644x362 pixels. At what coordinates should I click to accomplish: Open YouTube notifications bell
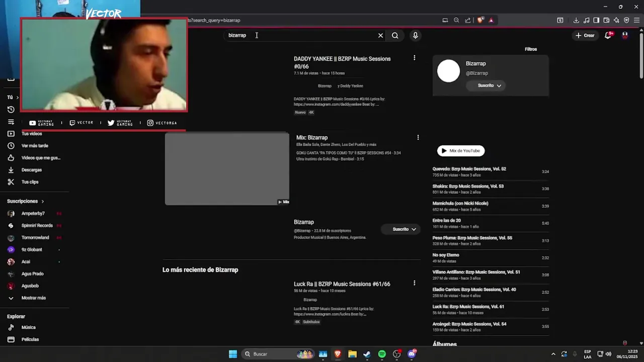point(608,35)
